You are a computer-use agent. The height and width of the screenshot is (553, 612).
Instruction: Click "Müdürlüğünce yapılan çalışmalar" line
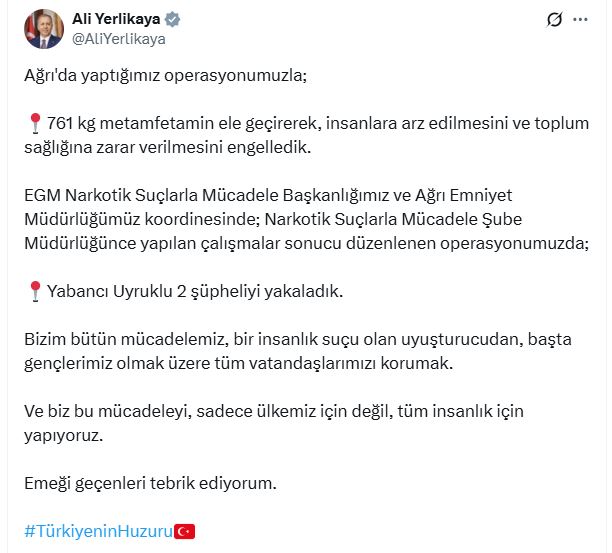tap(150, 243)
